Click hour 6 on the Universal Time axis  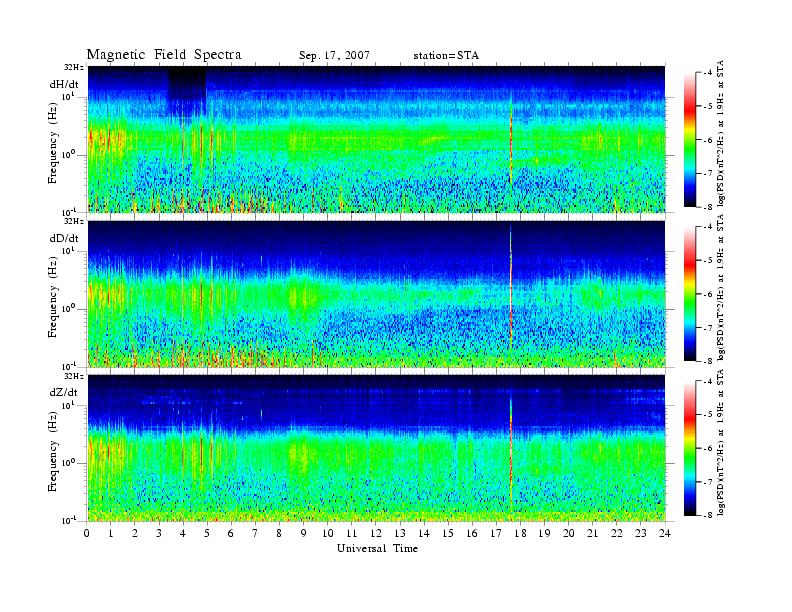pyautogui.click(x=231, y=533)
